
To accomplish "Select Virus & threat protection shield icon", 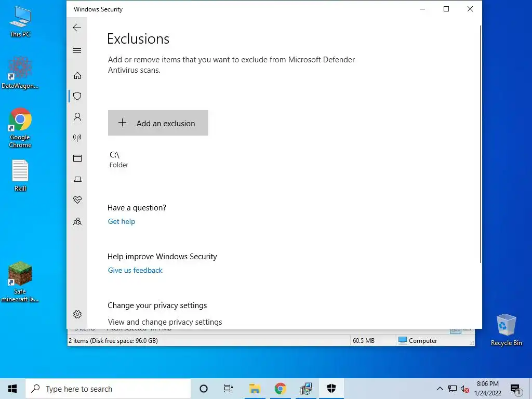I will [77, 96].
